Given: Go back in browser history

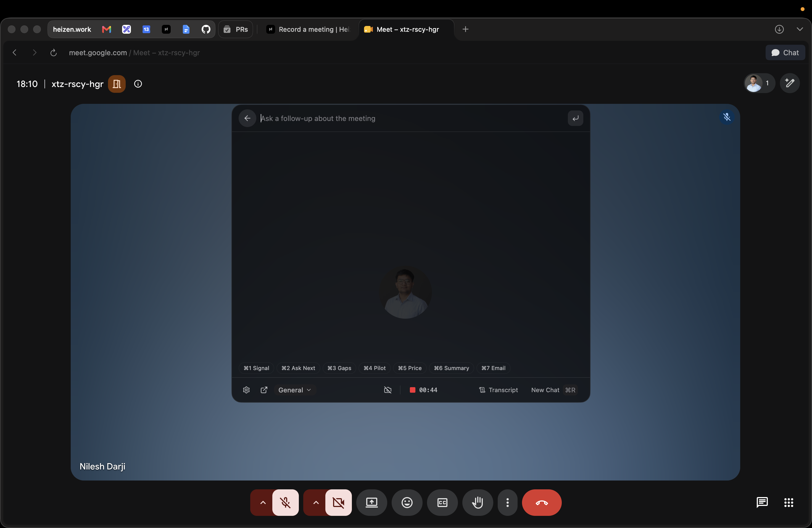Looking at the screenshot, I should coord(14,52).
